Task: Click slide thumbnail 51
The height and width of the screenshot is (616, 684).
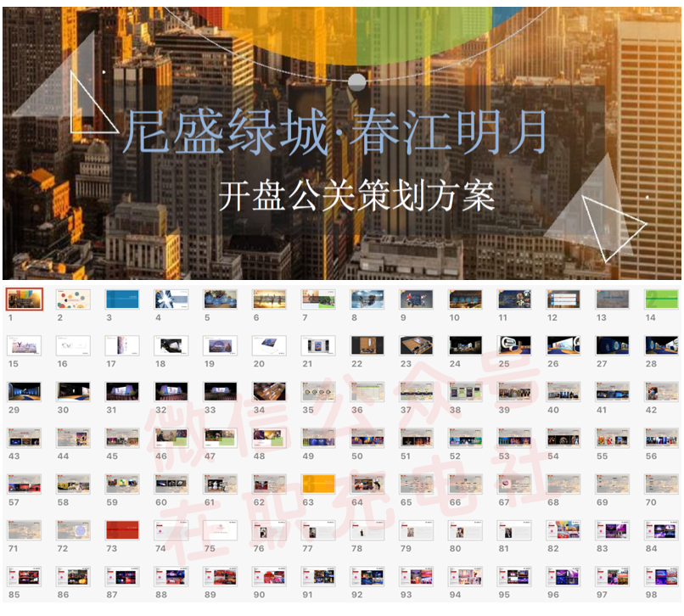Action: [417, 438]
